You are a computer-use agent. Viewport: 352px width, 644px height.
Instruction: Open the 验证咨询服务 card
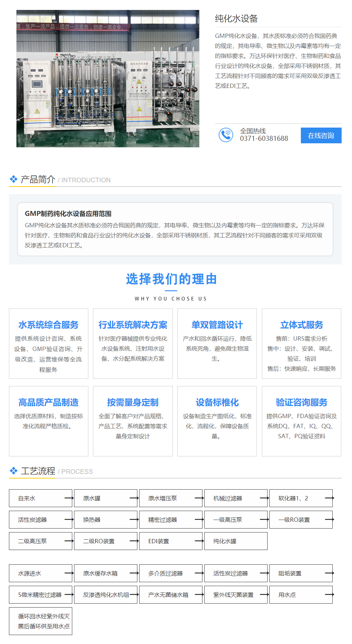coord(302,421)
